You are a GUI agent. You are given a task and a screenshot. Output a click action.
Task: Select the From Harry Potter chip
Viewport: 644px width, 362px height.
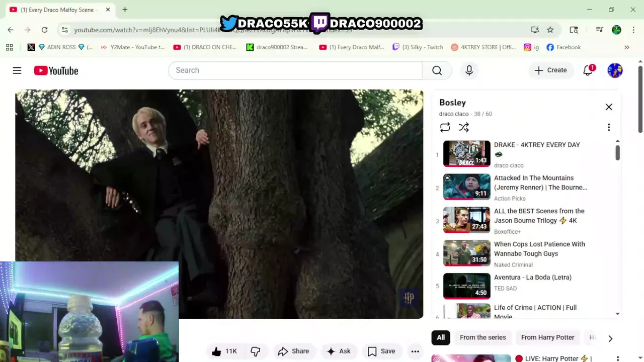click(547, 337)
